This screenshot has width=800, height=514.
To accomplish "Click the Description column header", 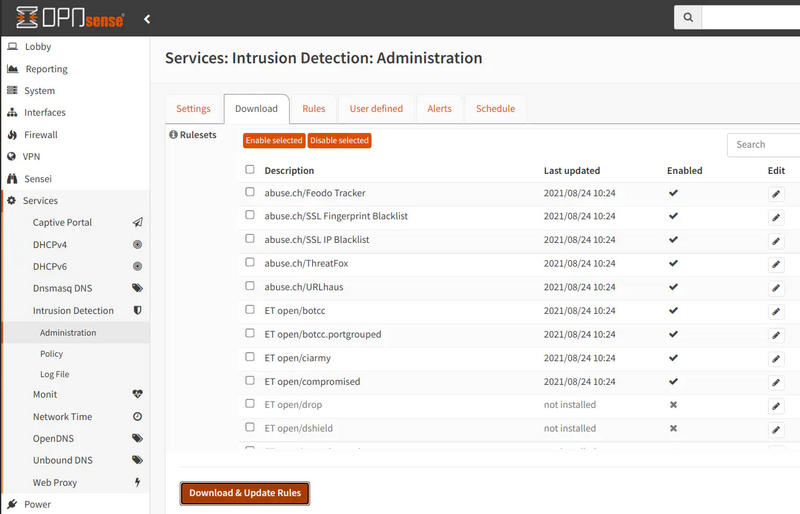I will (x=289, y=170).
